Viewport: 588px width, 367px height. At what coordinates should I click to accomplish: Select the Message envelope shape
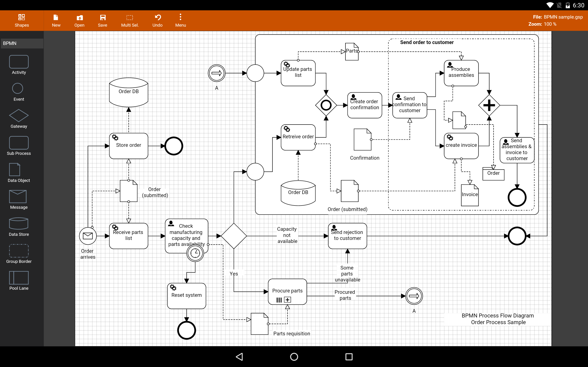point(18,196)
